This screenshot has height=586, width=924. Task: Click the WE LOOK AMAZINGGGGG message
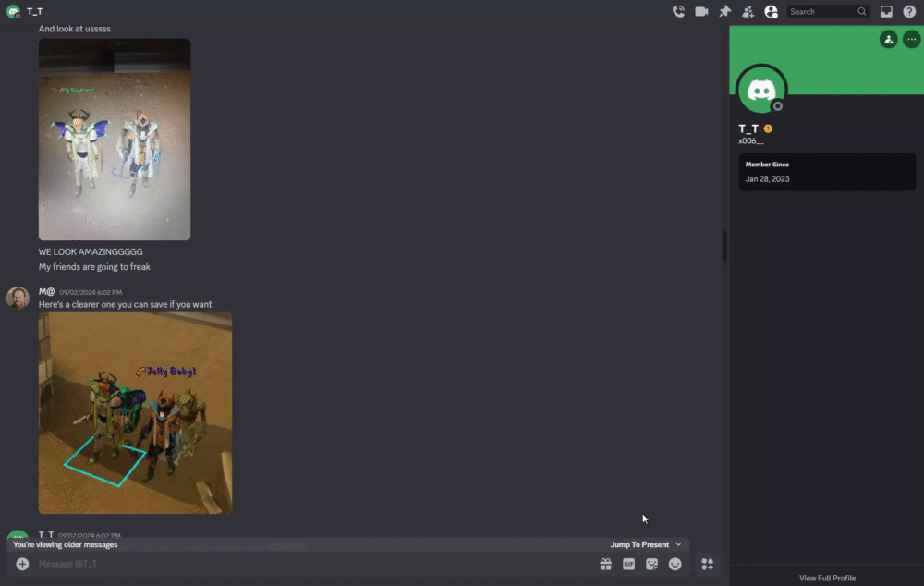click(91, 251)
